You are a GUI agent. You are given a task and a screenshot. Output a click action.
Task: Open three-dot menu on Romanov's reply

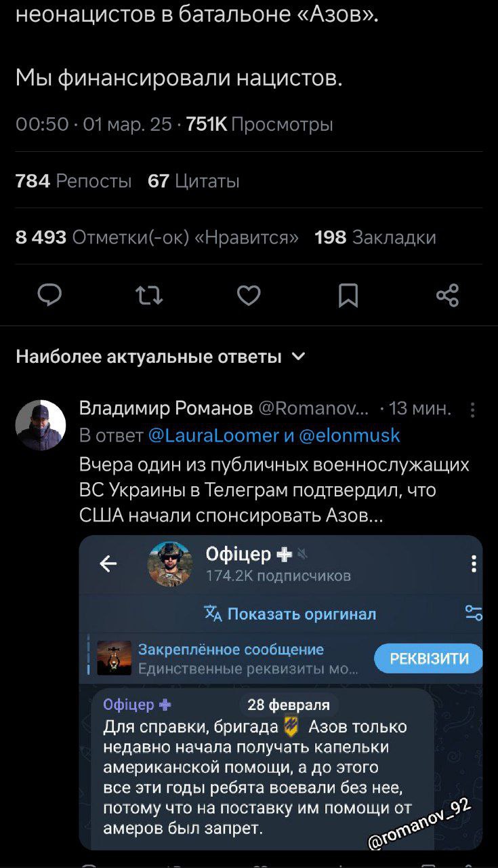tap(472, 409)
